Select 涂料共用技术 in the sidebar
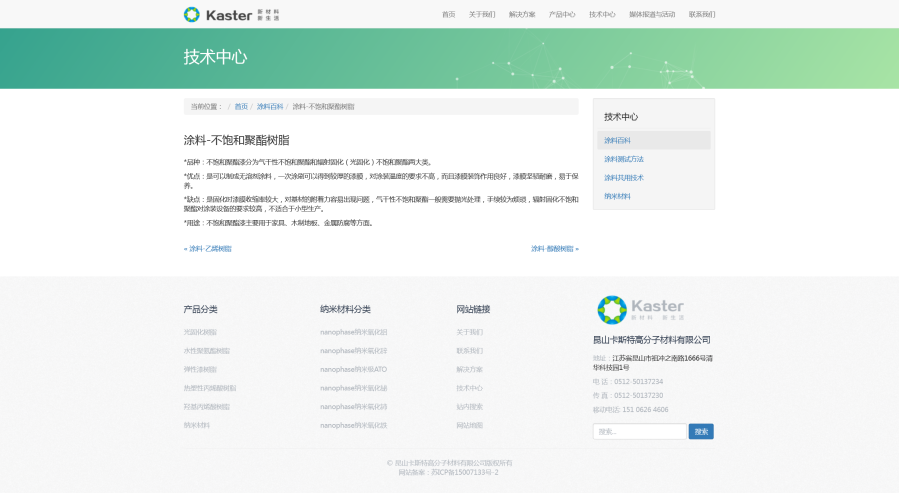 tap(624, 178)
